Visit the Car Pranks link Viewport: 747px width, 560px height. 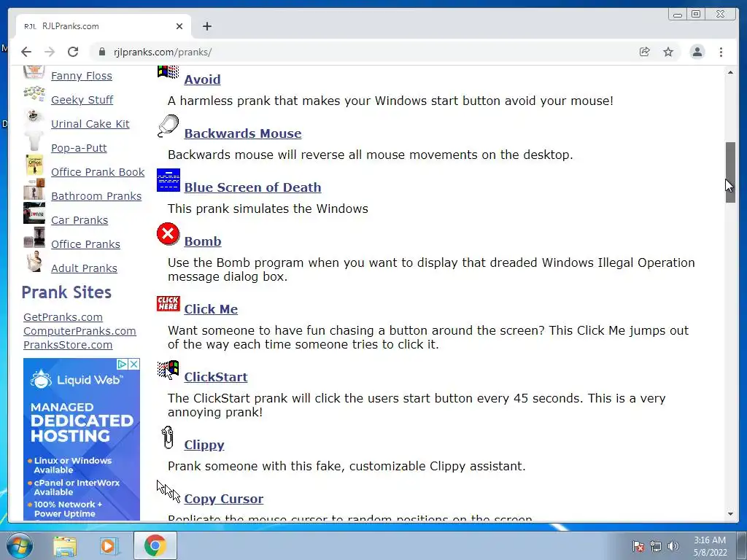(x=80, y=220)
